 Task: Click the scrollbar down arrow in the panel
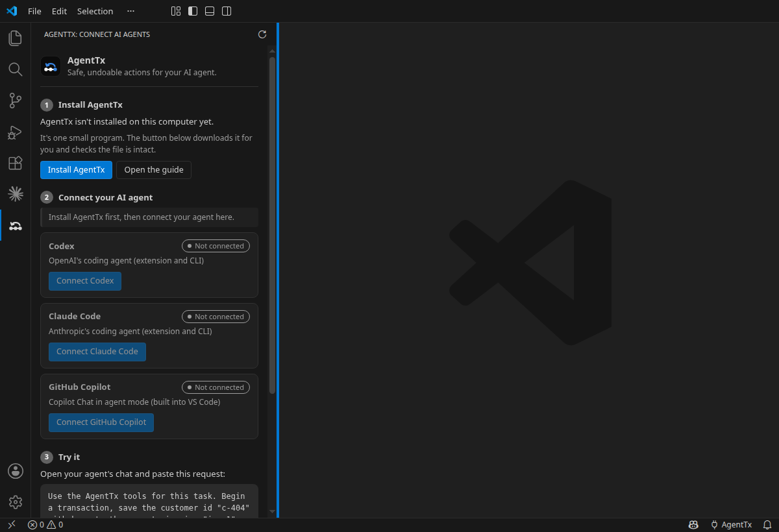pos(273,512)
